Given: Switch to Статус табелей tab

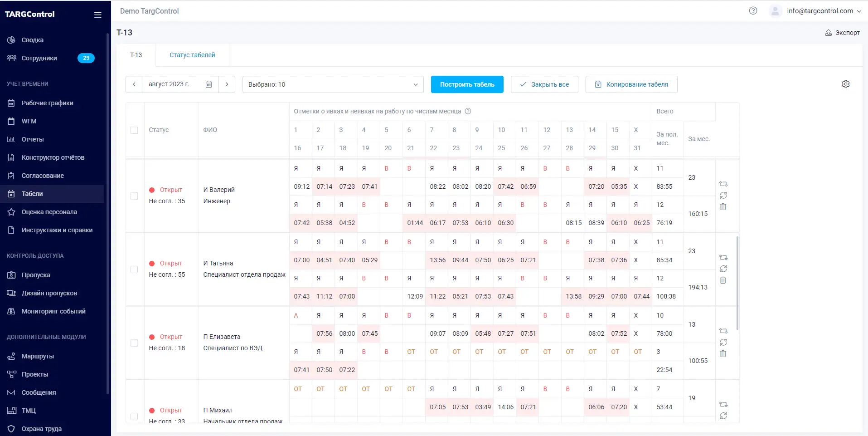Looking at the screenshot, I should coord(192,55).
